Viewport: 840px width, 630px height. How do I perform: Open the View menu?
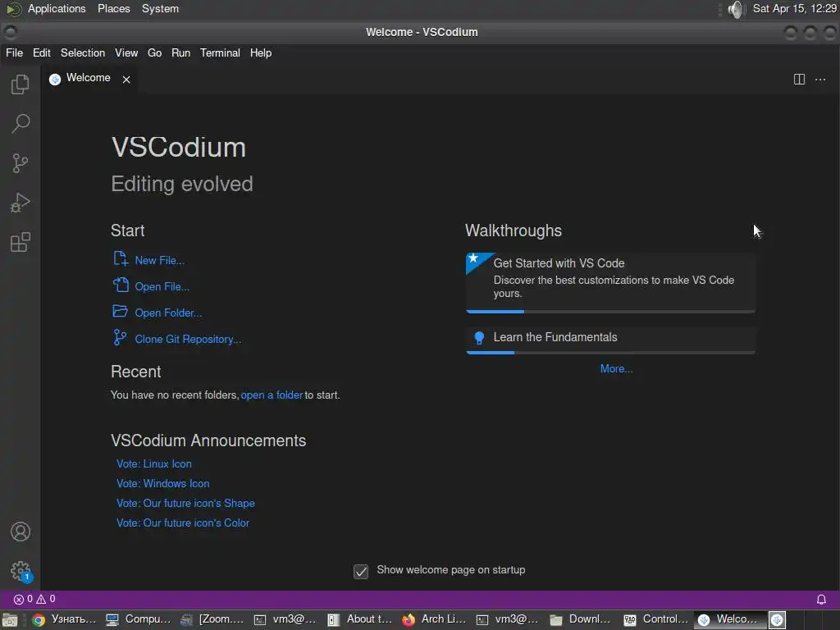coord(126,53)
